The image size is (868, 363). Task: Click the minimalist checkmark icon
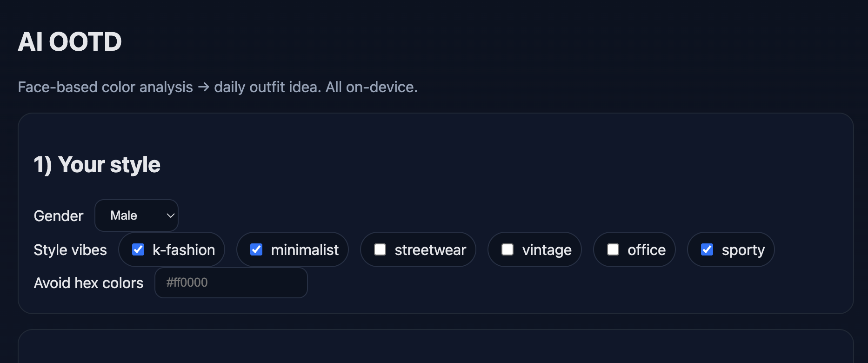coord(256,249)
